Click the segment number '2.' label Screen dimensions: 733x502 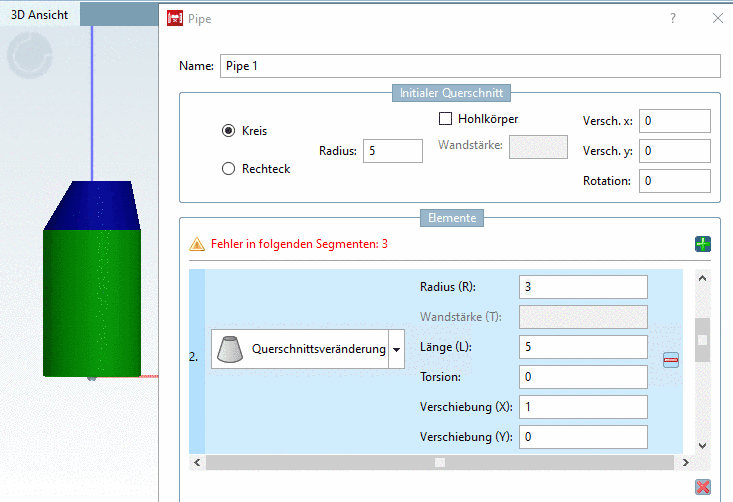coord(194,357)
